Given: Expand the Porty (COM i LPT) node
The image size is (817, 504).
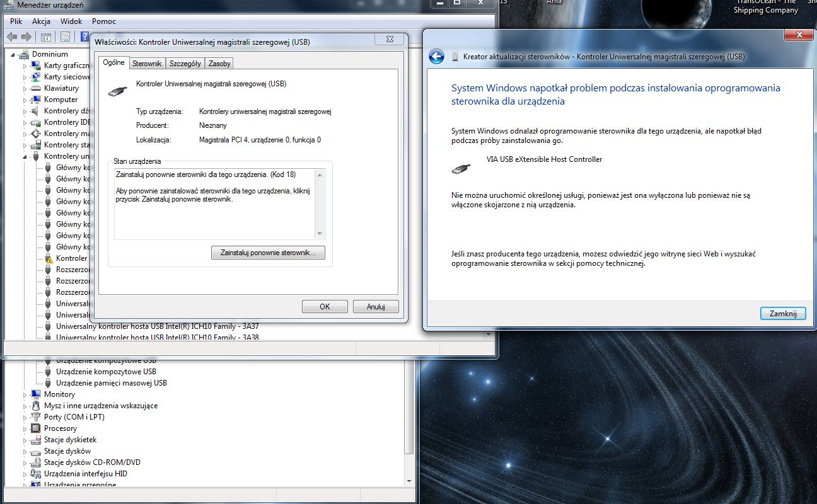Looking at the screenshot, I should coord(25,417).
